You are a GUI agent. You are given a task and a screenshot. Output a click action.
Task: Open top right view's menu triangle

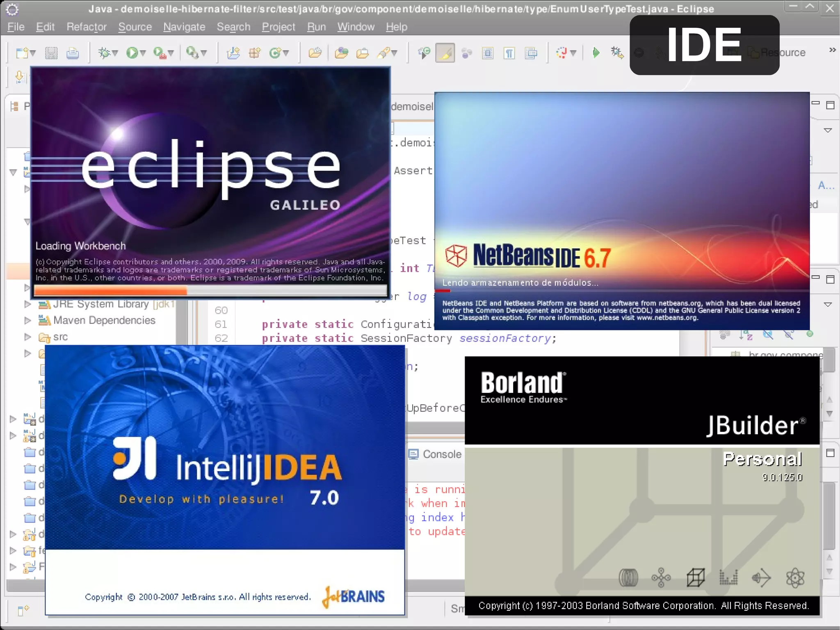pyautogui.click(x=828, y=131)
